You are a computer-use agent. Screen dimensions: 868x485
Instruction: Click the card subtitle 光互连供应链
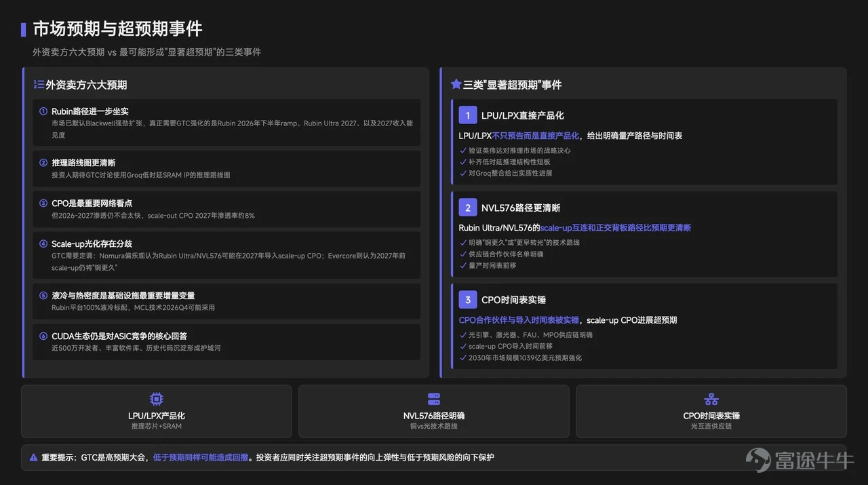(x=711, y=426)
